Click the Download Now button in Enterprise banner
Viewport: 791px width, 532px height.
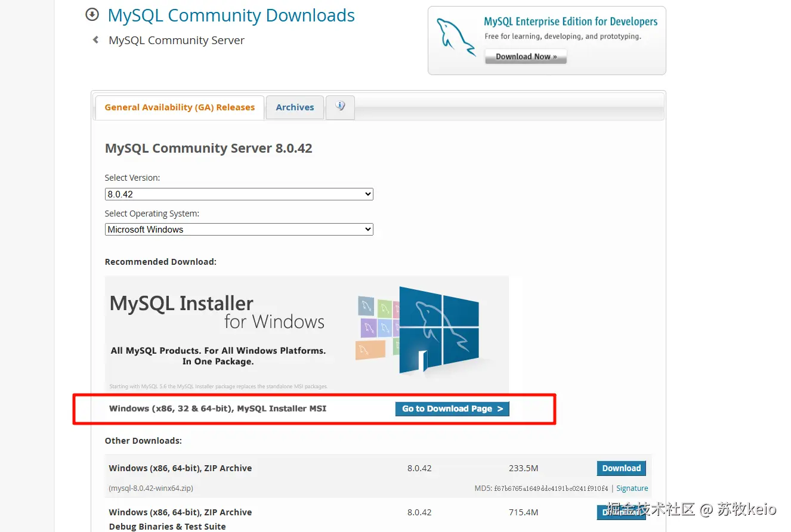click(526, 57)
